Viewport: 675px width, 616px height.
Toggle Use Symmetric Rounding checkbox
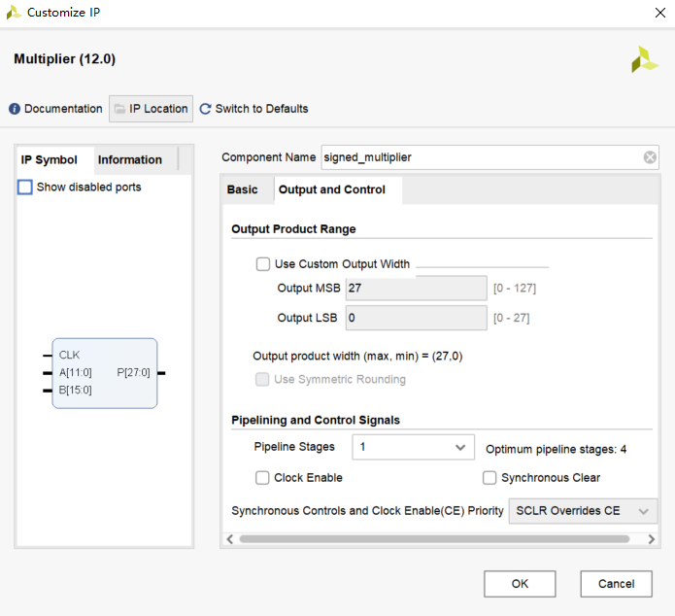pyautogui.click(x=262, y=379)
